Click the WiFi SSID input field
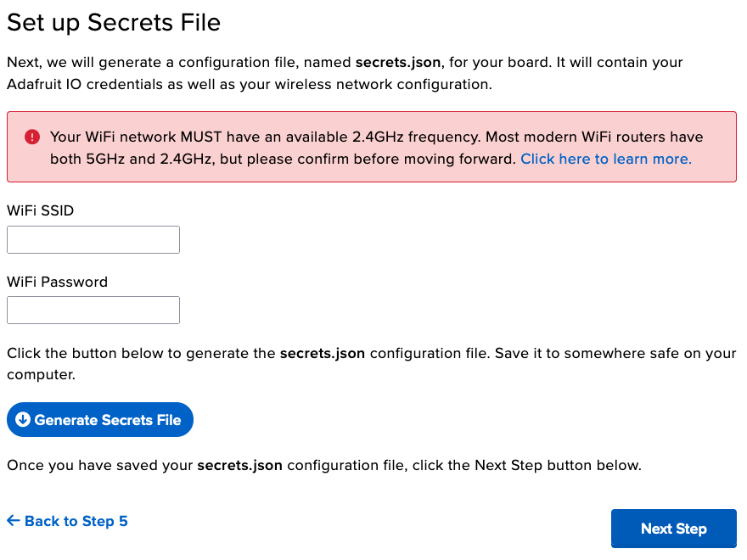747x560 pixels. [93, 239]
